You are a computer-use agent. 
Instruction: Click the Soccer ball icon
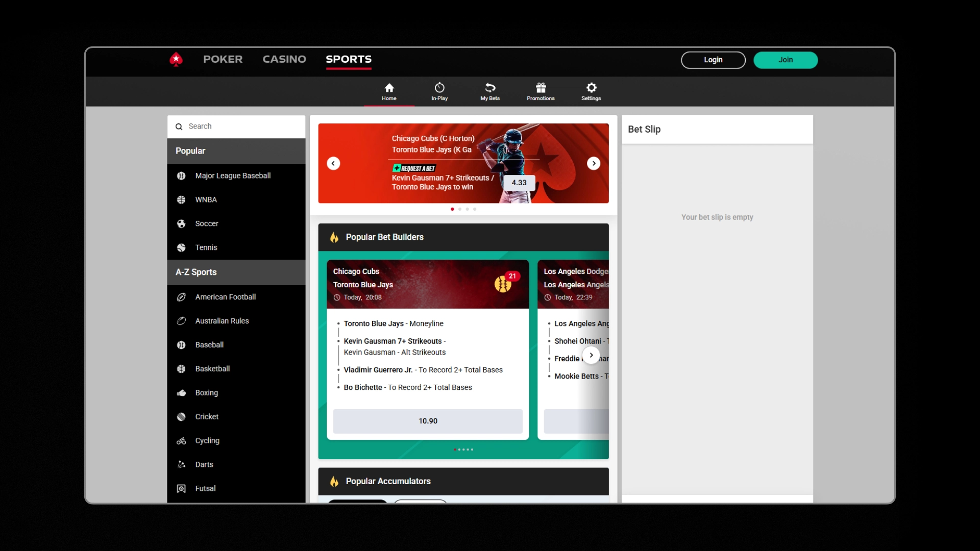[x=181, y=224]
